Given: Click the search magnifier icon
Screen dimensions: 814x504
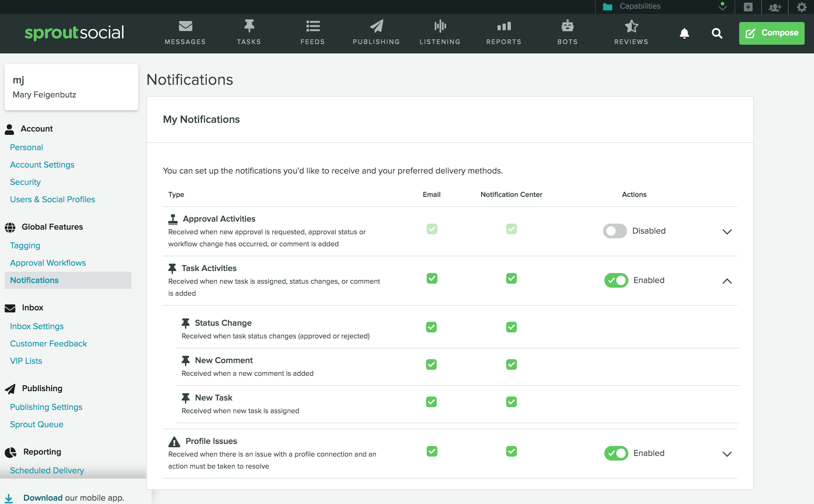Looking at the screenshot, I should pyautogui.click(x=717, y=33).
